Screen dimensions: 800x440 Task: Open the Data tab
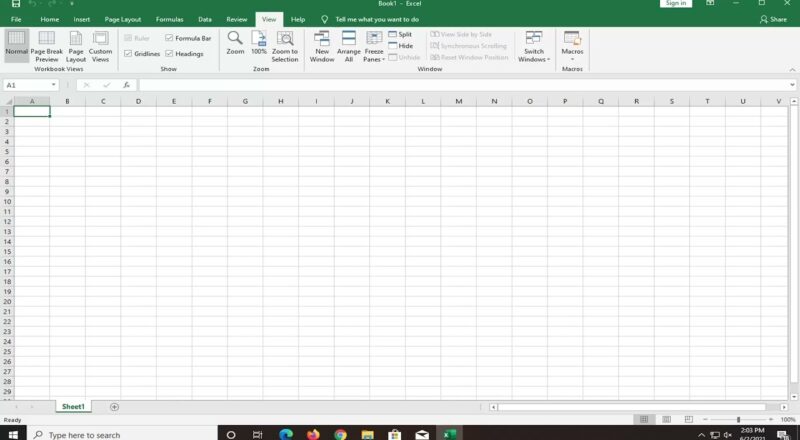tap(205, 19)
